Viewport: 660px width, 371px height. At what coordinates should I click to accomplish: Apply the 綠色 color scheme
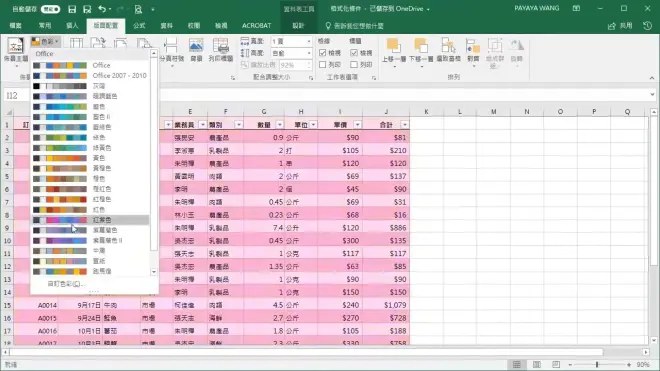(90, 137)
